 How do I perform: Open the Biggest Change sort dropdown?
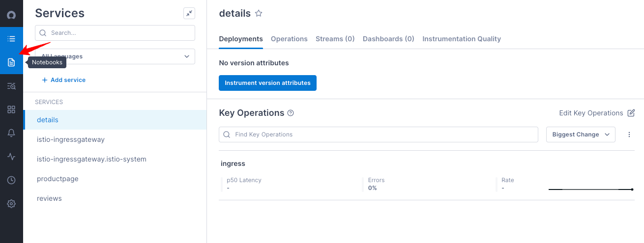(580, 135)
